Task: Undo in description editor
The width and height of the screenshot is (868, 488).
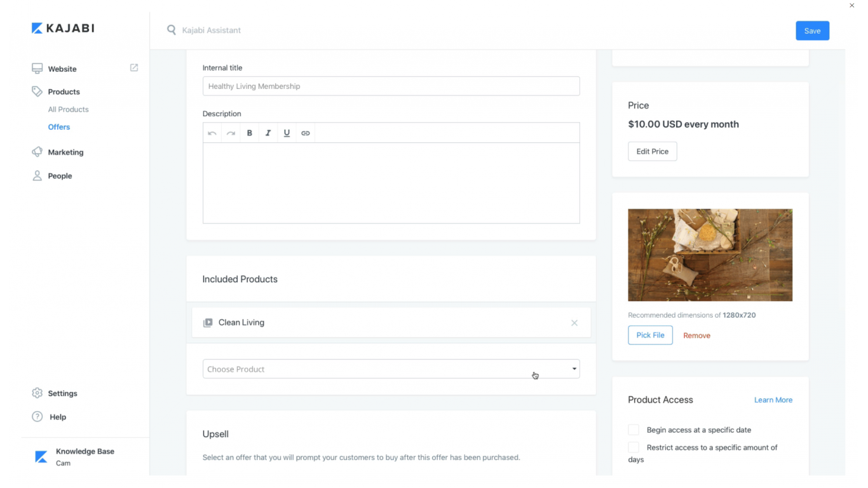Action: pyautogui.click(x=212, y=133)
